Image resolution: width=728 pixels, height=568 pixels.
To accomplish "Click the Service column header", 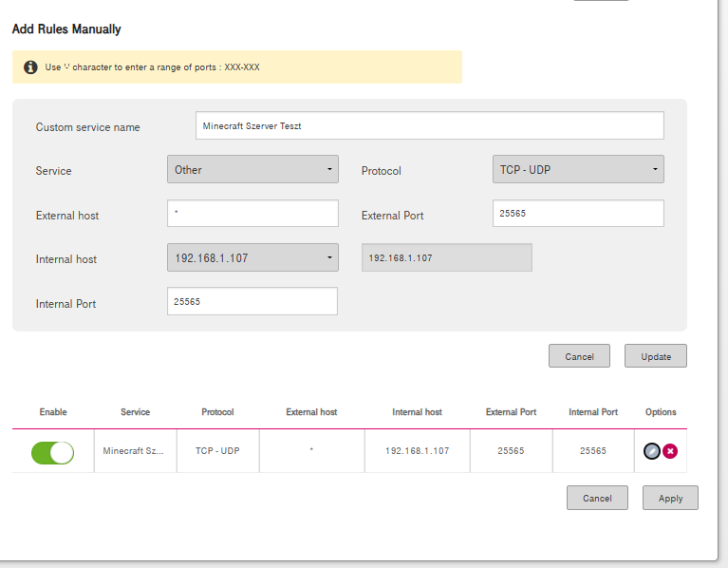I will [x=135, y=412].
